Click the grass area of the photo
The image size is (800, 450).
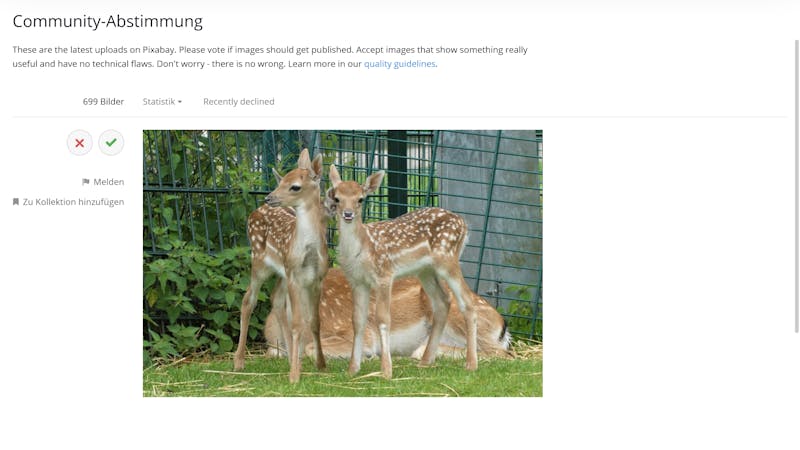[x=343, y=380]
